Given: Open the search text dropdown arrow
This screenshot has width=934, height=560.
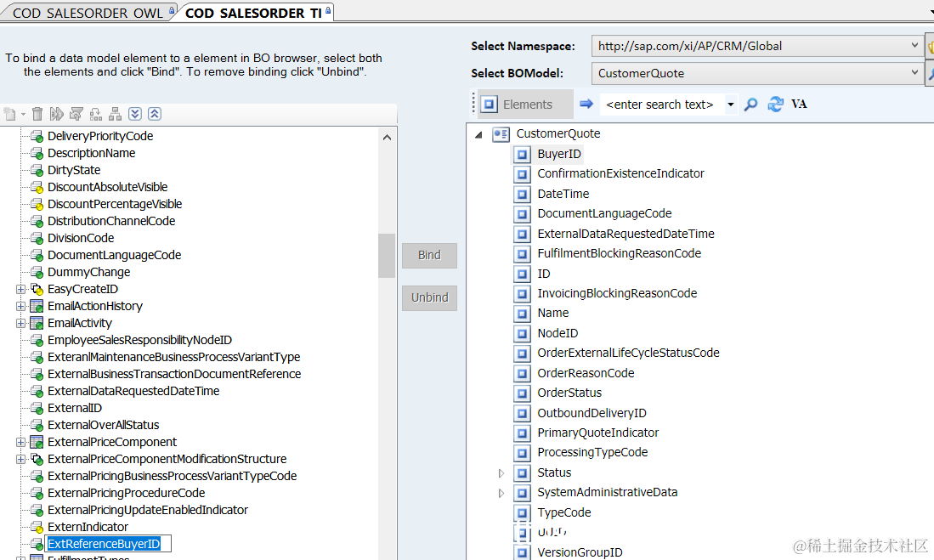Looking at the screenshot, I should click(x=731, y=105).
